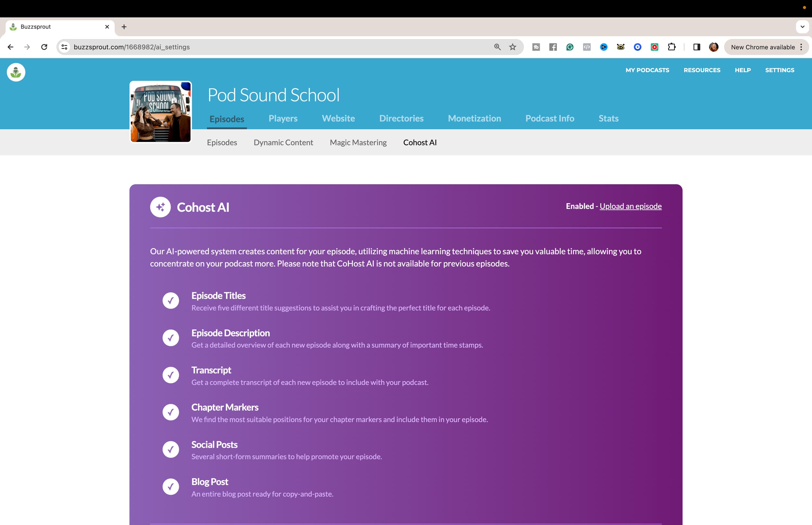Reload the current page

click(x=44, y=47)
